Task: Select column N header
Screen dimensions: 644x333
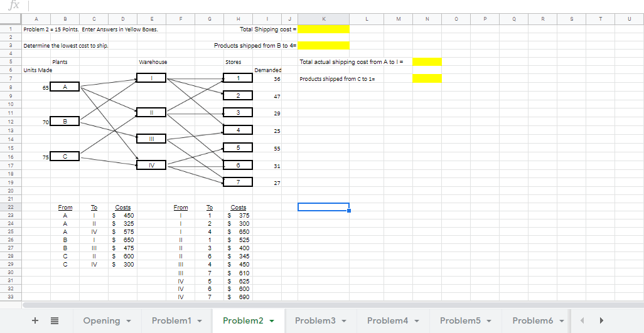Action: coord(427,19)
